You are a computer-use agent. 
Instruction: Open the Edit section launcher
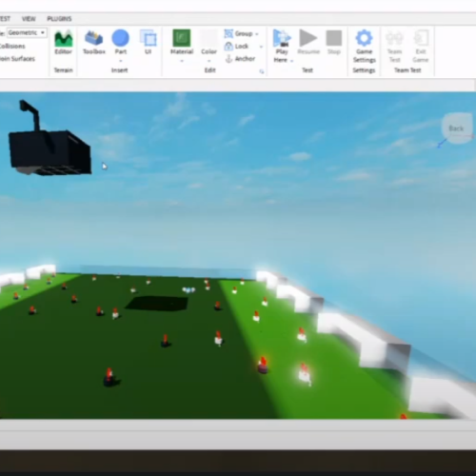[262, 71]
